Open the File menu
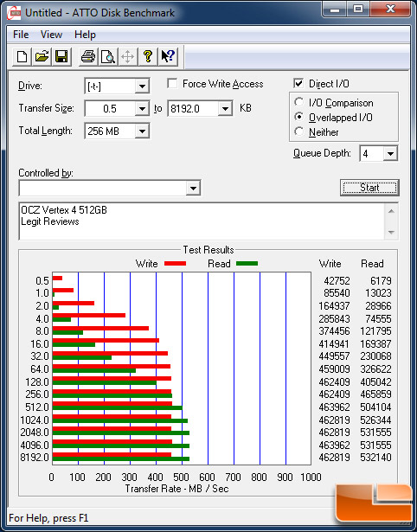417x532 pixels. click(21, 35)
